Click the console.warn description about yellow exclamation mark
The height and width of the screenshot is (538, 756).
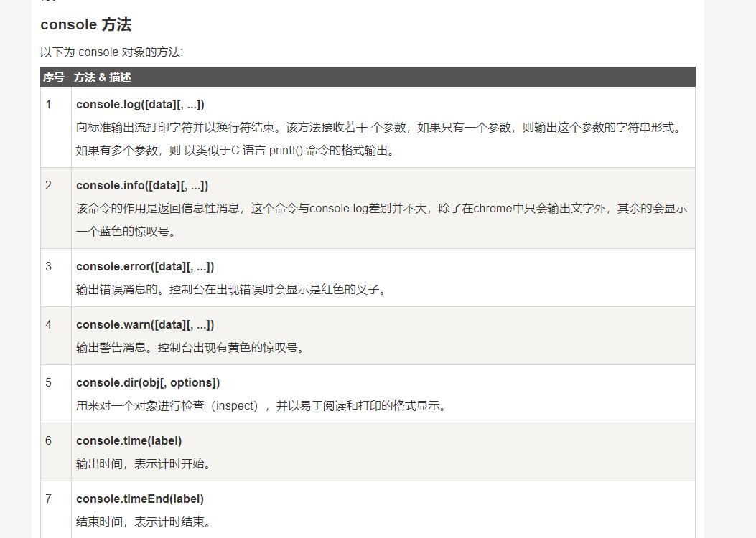pos(190,348)
